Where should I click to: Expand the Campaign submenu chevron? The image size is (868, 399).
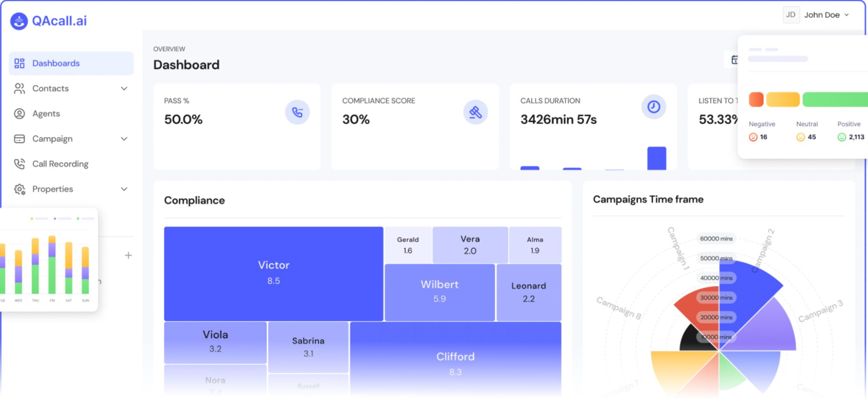(x=124, y=139)
